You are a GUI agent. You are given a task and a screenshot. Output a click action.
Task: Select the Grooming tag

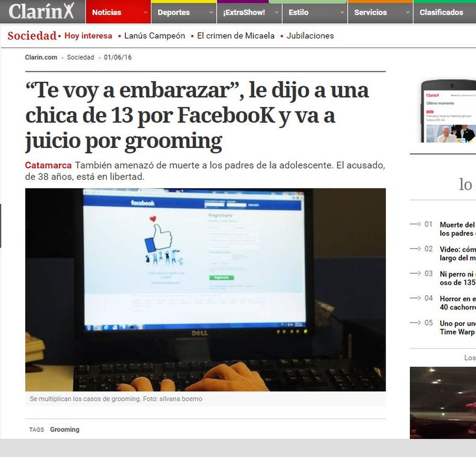[x=65, y=429]
